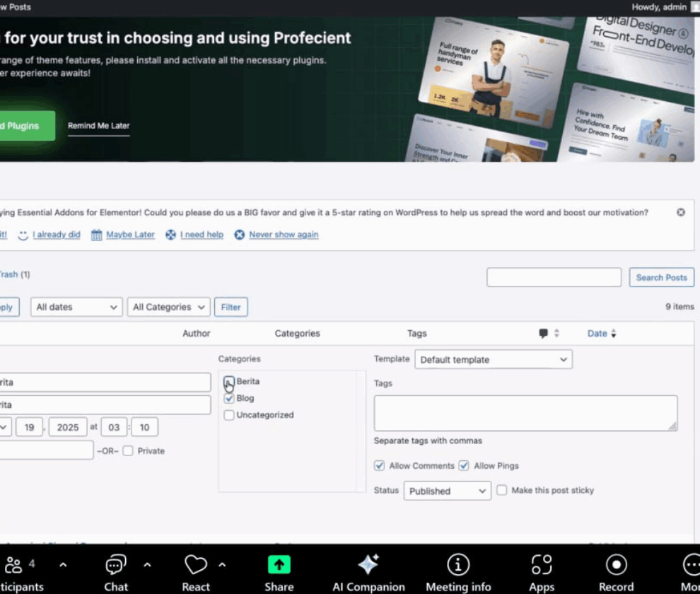Click the green Share screen icon

tap(279, 564)
